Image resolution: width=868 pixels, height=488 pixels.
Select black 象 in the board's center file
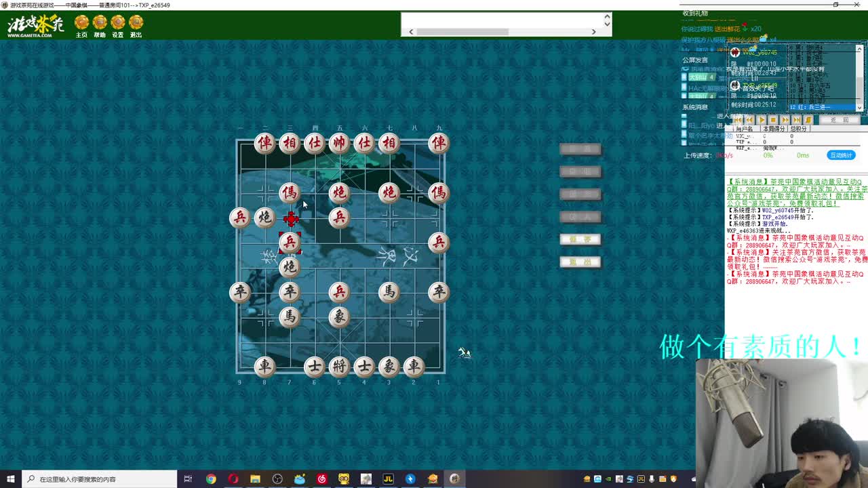(x=339, y=317)
